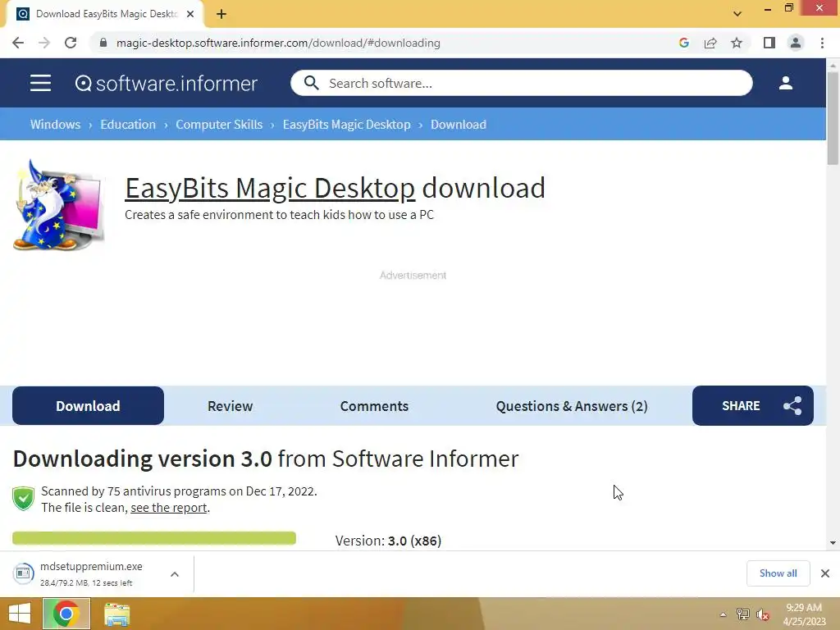Click the Download tab button
840x630 pixels.
88,405
